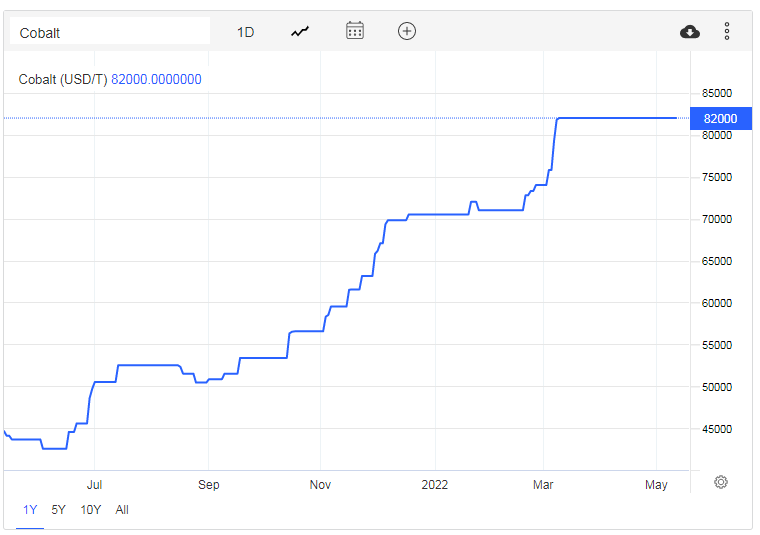Click the Cobalt symbol search field
760x535 pixels.
110,32
